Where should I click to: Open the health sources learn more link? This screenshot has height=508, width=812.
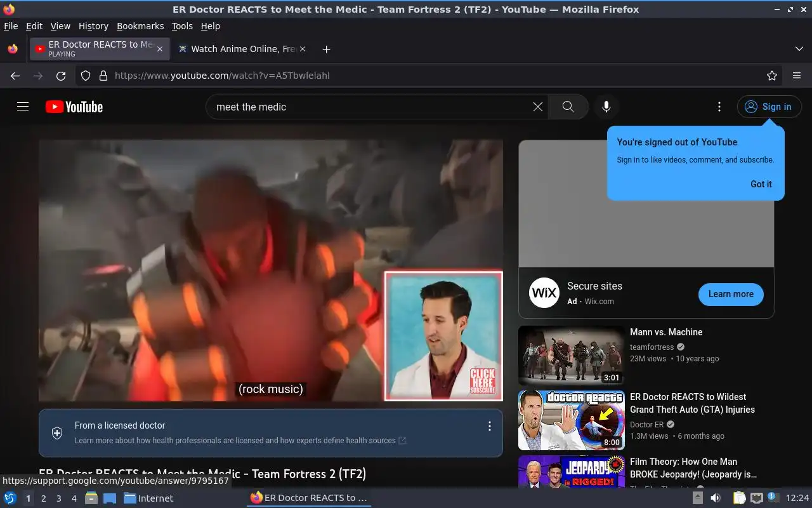(x=240, y=440)
